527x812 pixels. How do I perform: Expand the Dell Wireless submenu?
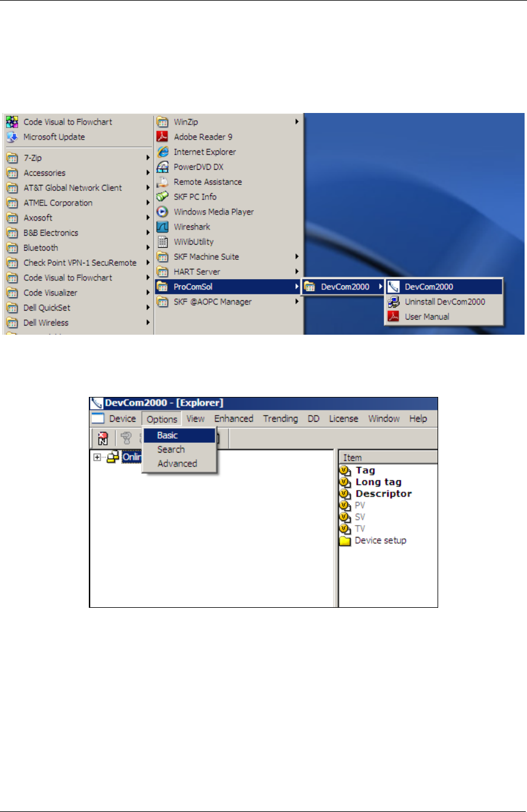pos(78,323)
